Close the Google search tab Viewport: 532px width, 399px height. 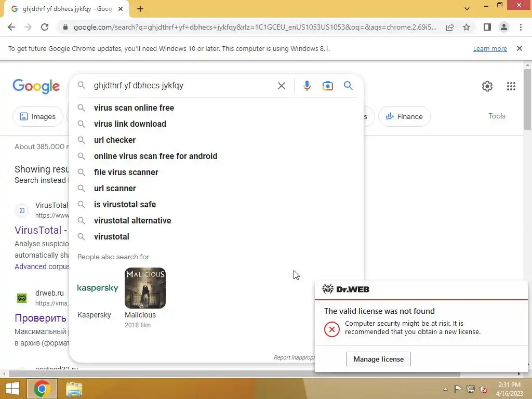(121, 9)
